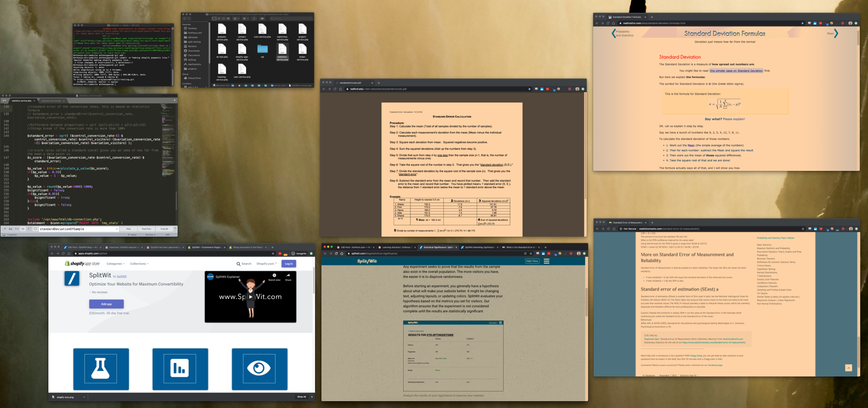Toggle in-selection search in Sublime find bar
Screen dimensions: 868x408
(29, 229)
